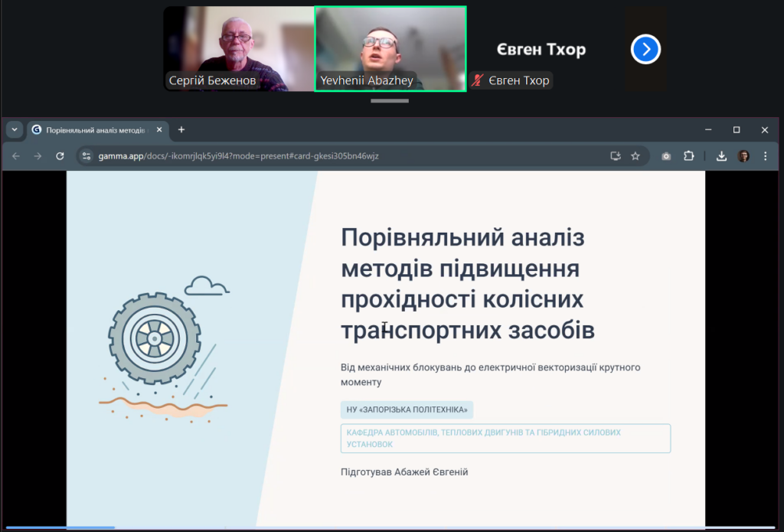The image size is (784, 532).
Task: Open the Chrome three-dot menu
Action: click(x=765, y=156)
